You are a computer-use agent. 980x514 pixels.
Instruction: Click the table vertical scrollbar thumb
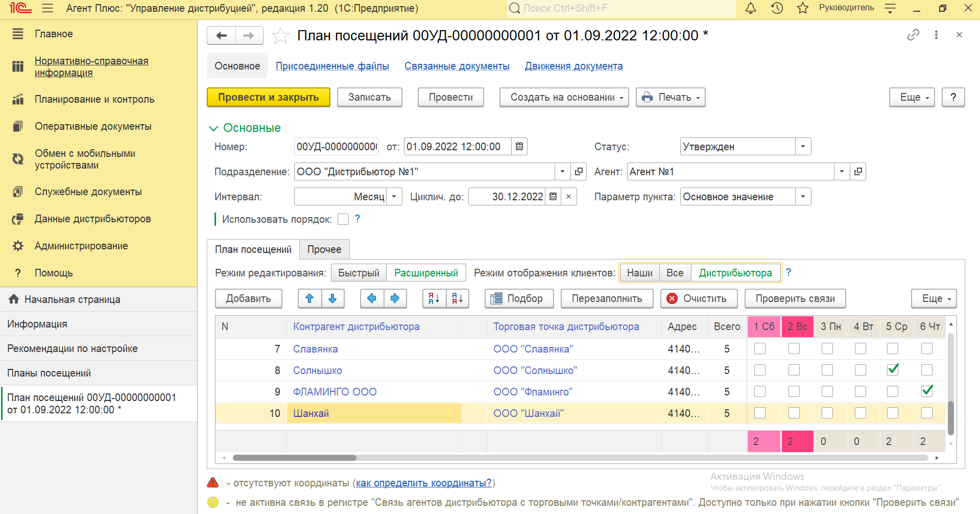pos(951,417)
